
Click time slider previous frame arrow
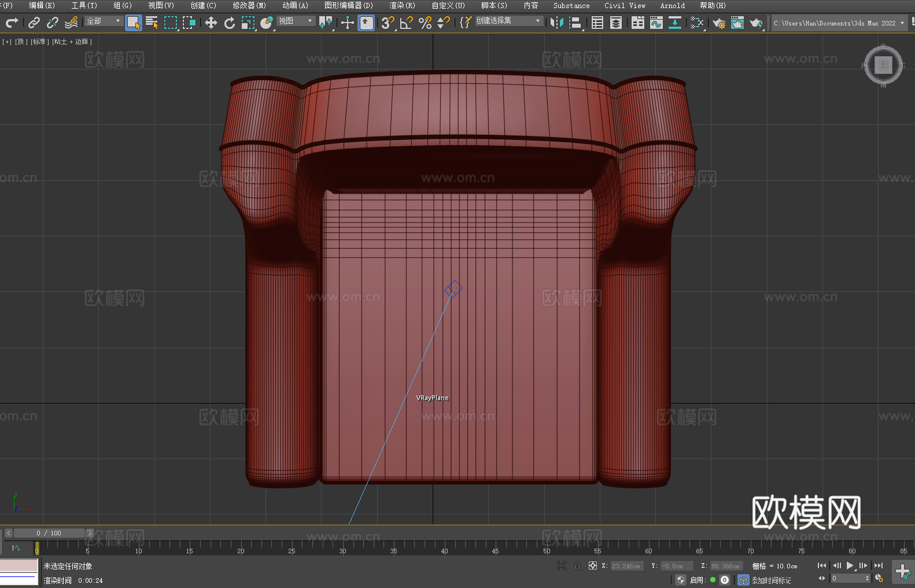[8, 533]
